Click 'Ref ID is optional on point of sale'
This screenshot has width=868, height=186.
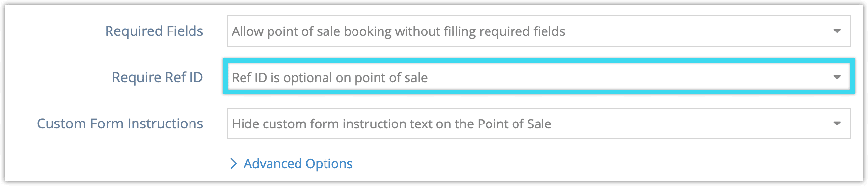point(330,78)
